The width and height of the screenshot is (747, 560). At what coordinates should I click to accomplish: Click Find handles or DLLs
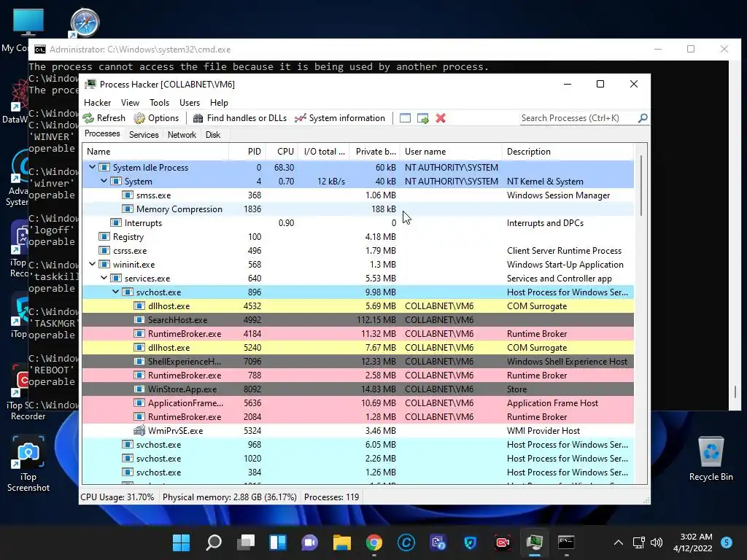[x=239, y=118]
